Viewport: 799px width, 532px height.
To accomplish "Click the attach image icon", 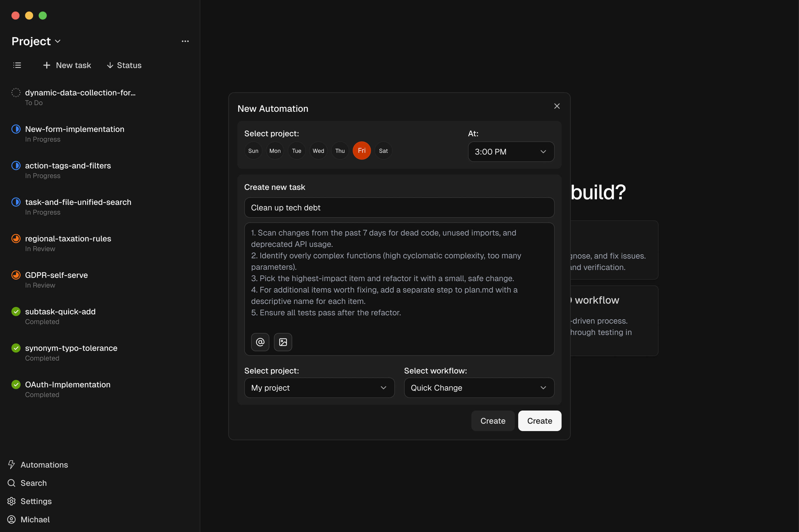I will [x=283, y=342].
